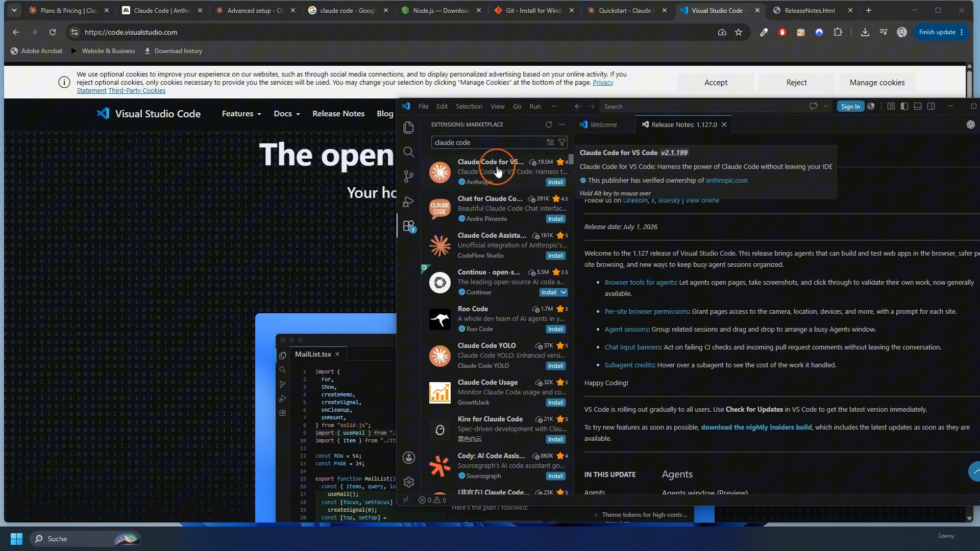Open the Selection menu in VS Code
The width and height of the screenshot is (980, 551).
click(469, 107)
